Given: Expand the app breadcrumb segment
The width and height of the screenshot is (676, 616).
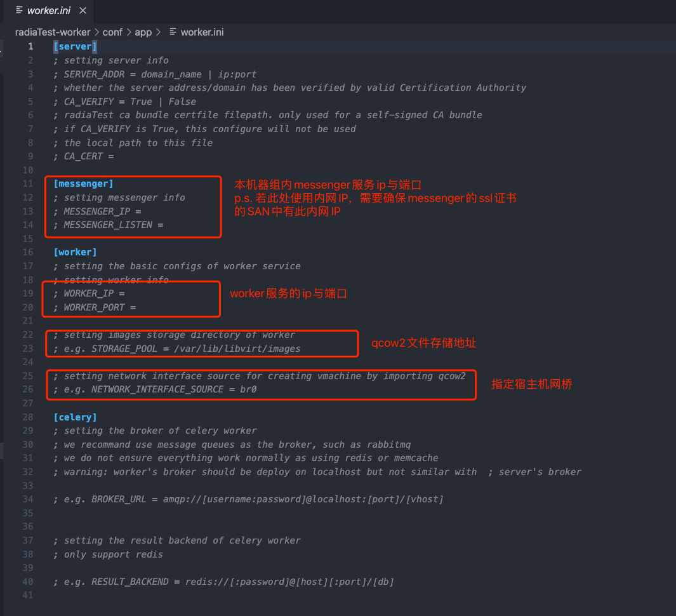Looking at the screenshot, I should coord(143,32).
